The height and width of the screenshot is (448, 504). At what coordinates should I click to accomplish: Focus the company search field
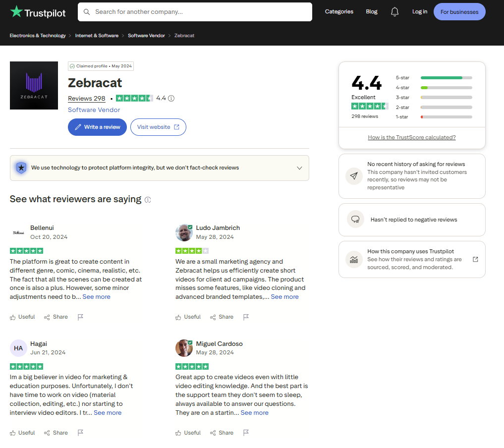195,12
